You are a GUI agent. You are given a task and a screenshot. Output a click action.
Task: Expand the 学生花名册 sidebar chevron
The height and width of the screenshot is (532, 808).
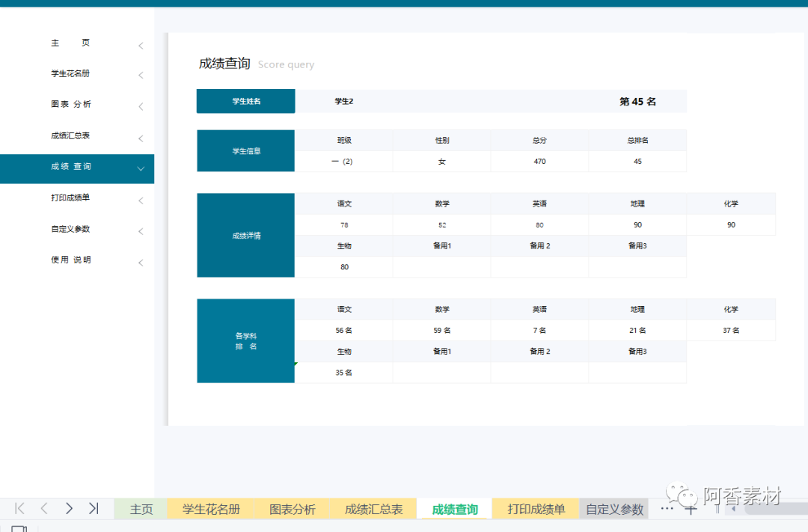[x=141, y=76]
